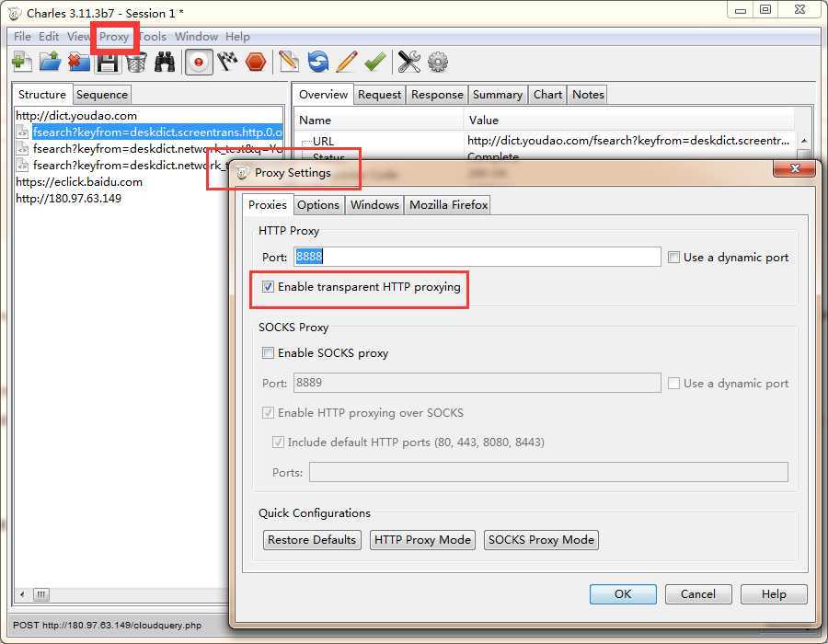Click the Value column header

tap(628, 120)
